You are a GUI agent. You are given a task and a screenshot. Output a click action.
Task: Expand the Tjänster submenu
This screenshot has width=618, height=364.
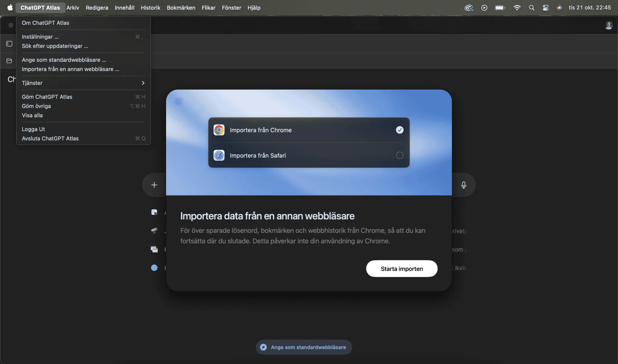coord(83,83)
